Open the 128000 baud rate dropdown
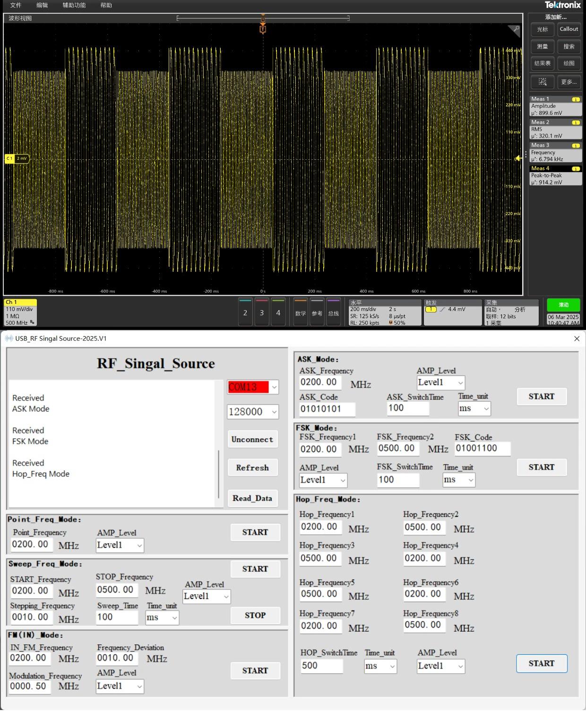 coord(274,412)
